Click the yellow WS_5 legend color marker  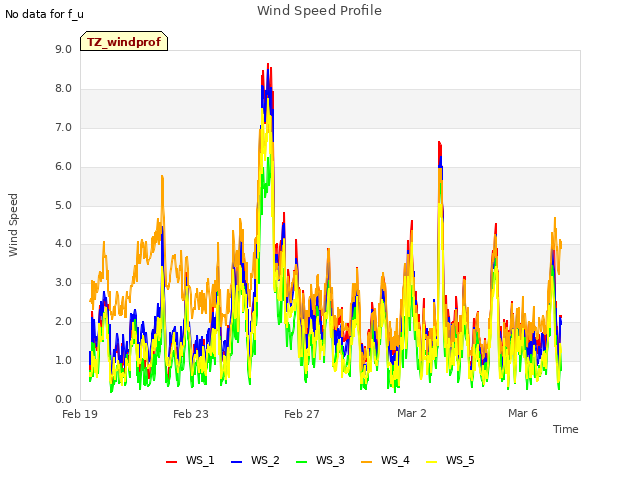tap(431, 462)
